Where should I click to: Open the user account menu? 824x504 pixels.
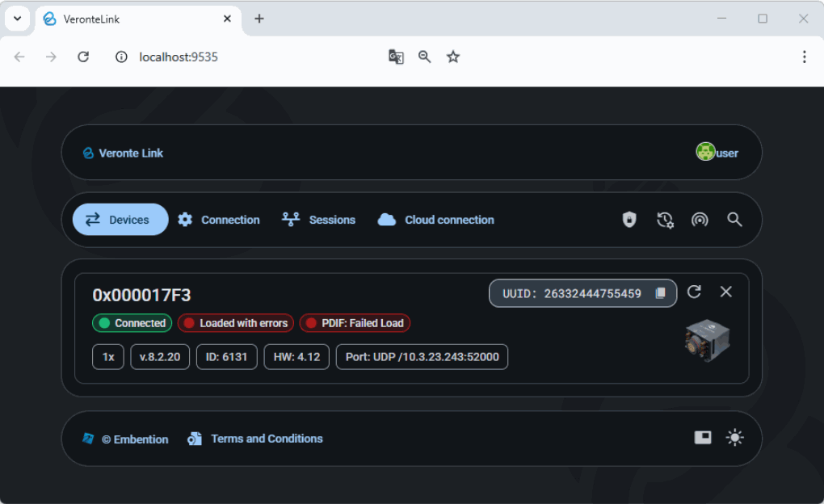[x=717, y=153]
